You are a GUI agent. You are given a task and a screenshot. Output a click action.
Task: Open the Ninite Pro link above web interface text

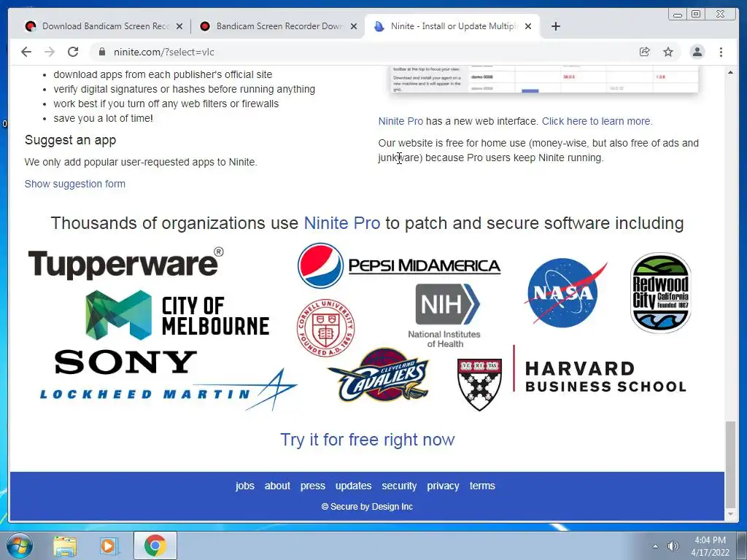(x=400, y=121)
